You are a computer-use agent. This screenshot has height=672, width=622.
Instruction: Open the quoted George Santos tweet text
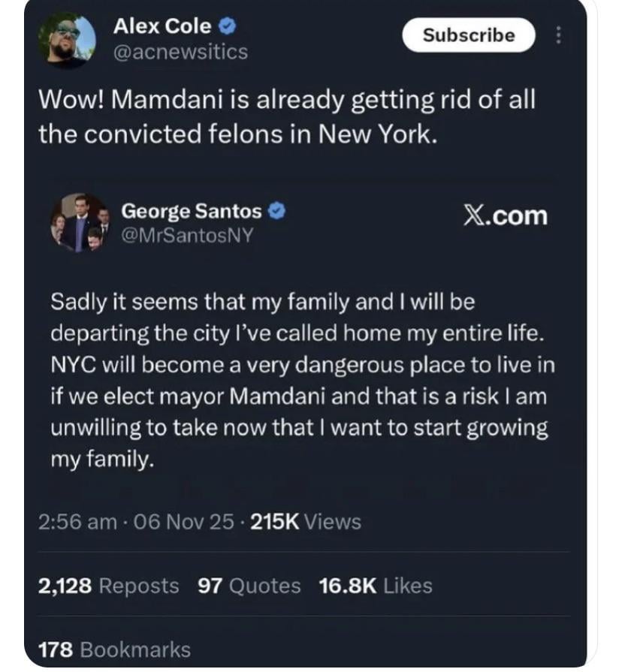click(299, 381)
